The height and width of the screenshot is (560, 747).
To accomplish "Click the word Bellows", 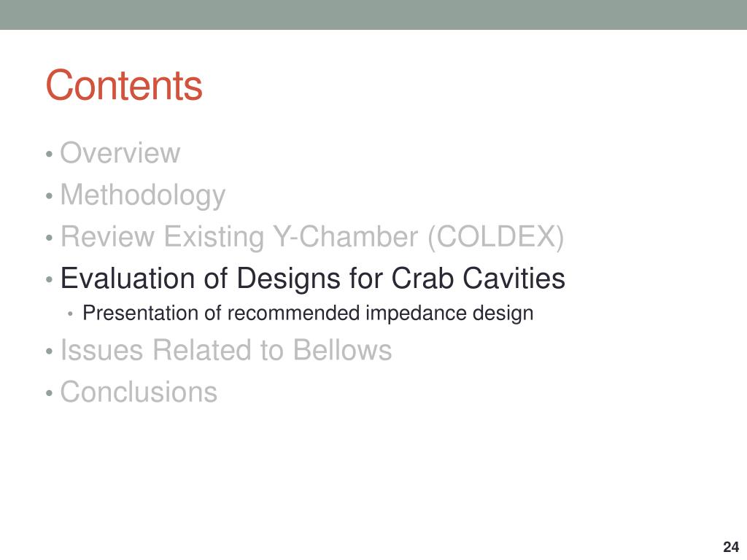I will [x=342, y=350].
